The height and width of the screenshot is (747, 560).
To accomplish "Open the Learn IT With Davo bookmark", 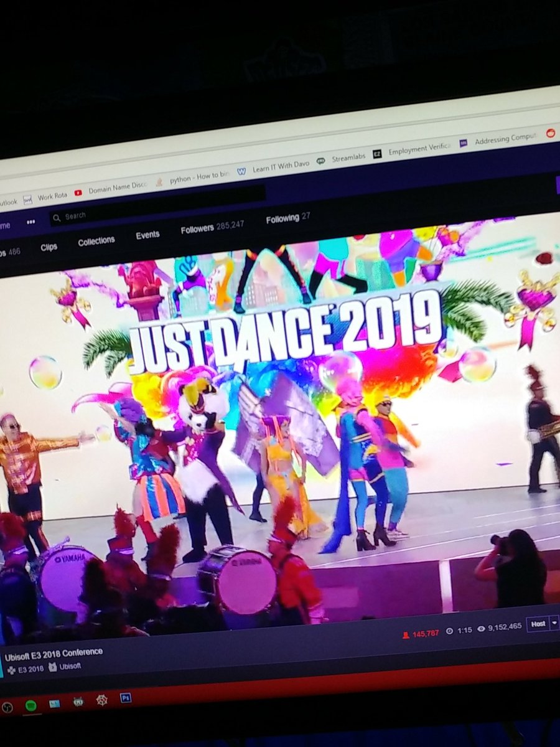I will click(273, 169).
